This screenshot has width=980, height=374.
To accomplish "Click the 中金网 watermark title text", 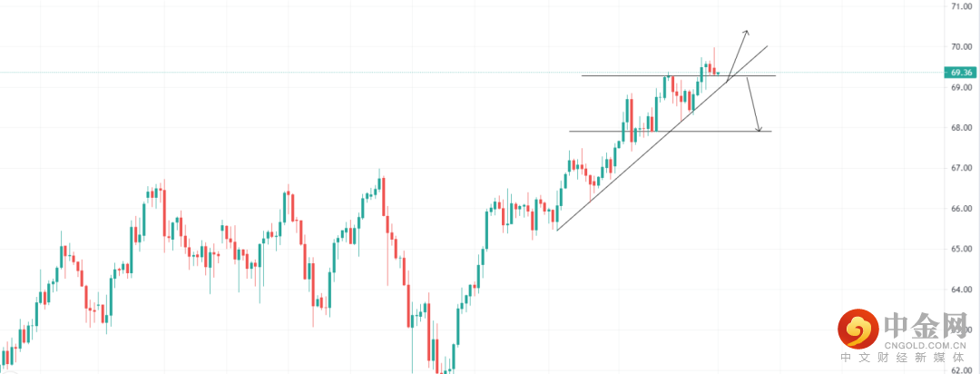I will pyautogui.click(x=926, y=324).
